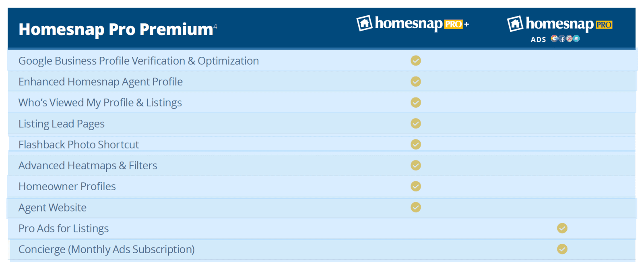644x264 pixels.
Task: Click the footnote 4 superscript in heading
Action: 215,26
